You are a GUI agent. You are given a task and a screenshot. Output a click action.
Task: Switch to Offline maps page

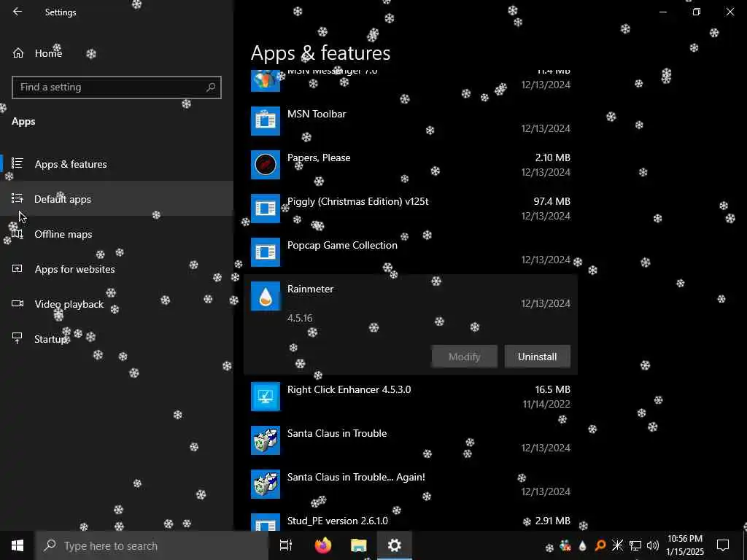point(117,234)
